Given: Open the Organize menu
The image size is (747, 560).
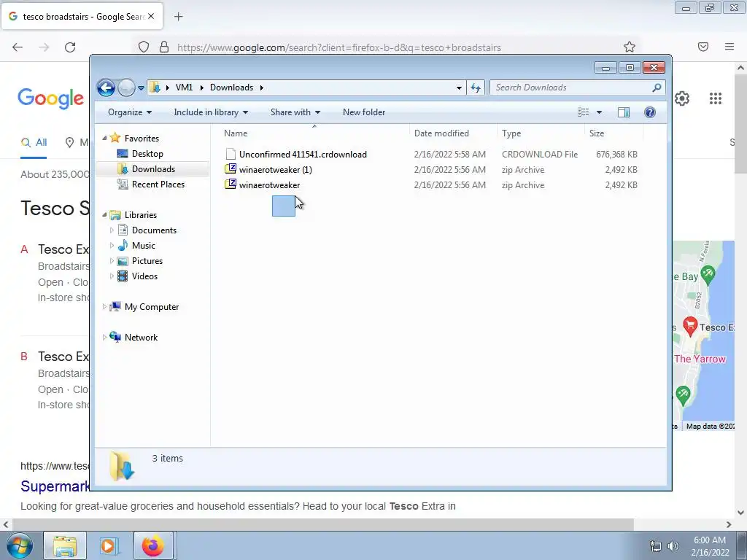Looking at the screenshot, I should tap(130, 112).
